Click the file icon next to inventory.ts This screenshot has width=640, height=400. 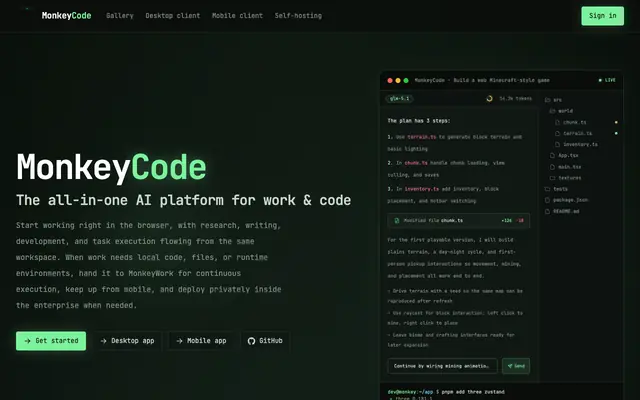[x=558, y=144]
